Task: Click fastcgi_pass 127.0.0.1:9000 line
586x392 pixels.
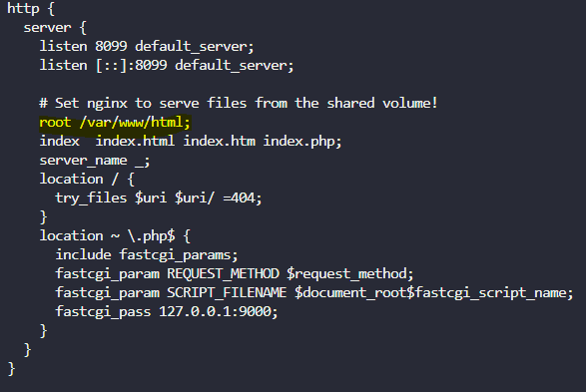Action: click(167, 312)
